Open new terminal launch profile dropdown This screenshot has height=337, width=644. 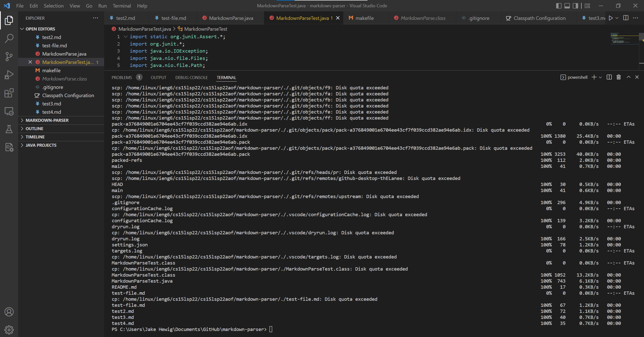tap(600, 77)
